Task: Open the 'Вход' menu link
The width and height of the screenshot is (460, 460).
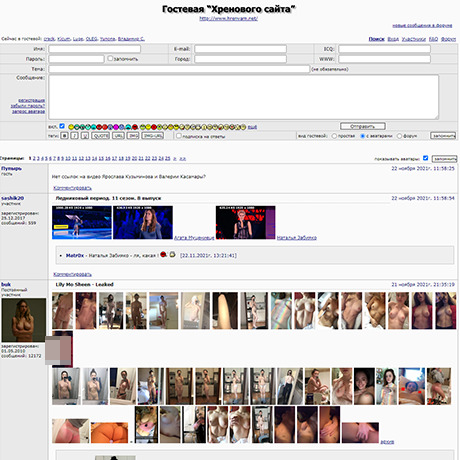Action: (393, 39)
